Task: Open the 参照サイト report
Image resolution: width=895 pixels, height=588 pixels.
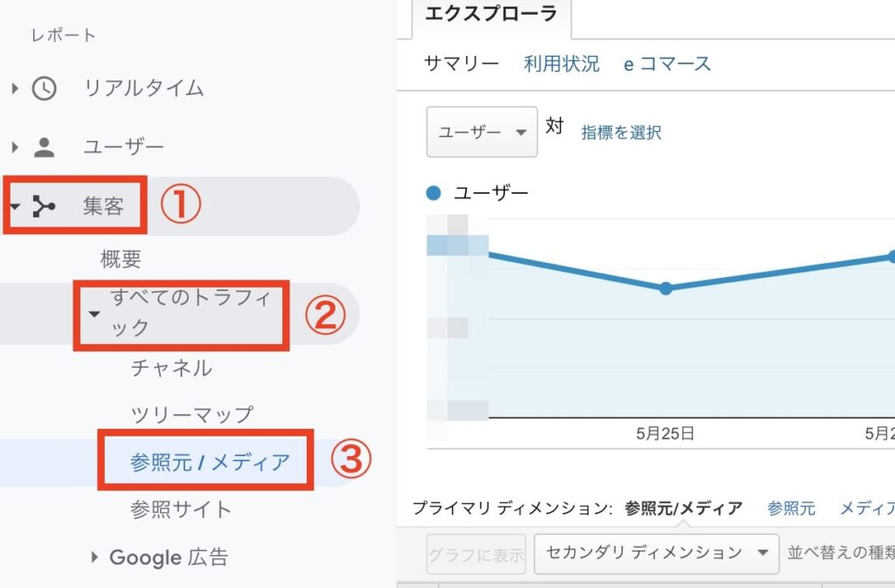Action: click(x=180, y=508)
